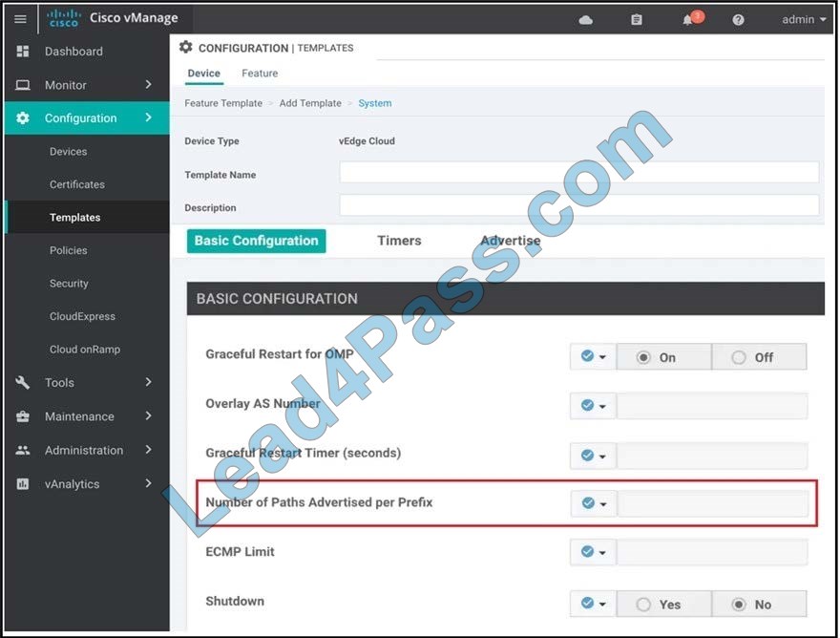This screenshot has height=638, width=840.
Task: Open scope dropdown for Graceful Restart Timer
Action: (594, 456)
